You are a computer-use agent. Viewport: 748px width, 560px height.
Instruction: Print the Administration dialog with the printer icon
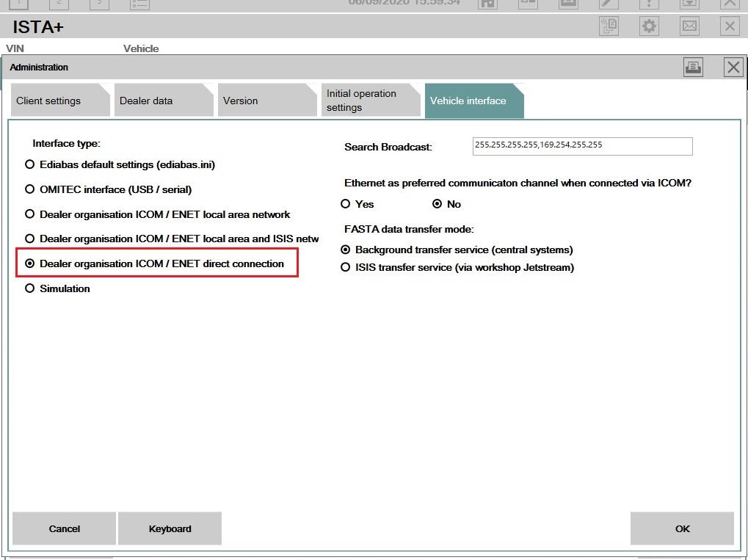coord(693,68)
